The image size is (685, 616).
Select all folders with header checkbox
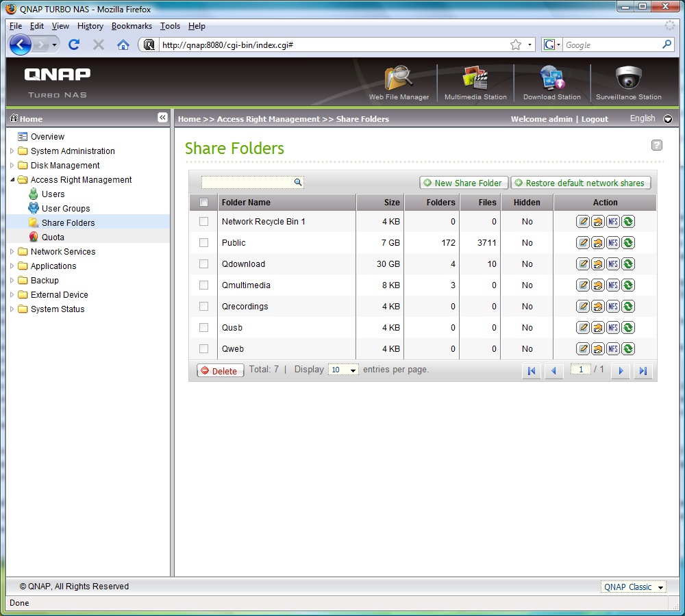pyautogui.click(x=203, y=202)
